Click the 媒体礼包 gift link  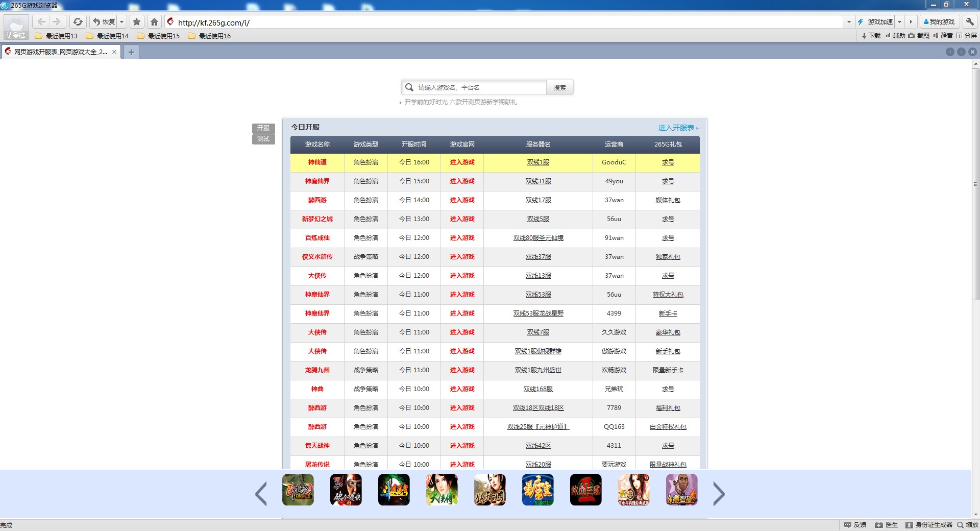[x=668, y=200]
